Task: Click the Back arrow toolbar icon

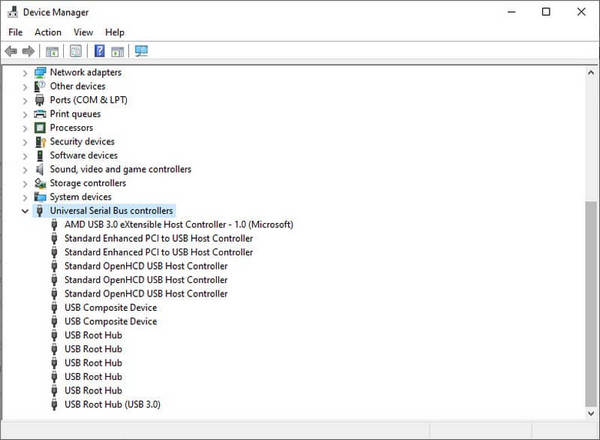Action: coord(11,51)
